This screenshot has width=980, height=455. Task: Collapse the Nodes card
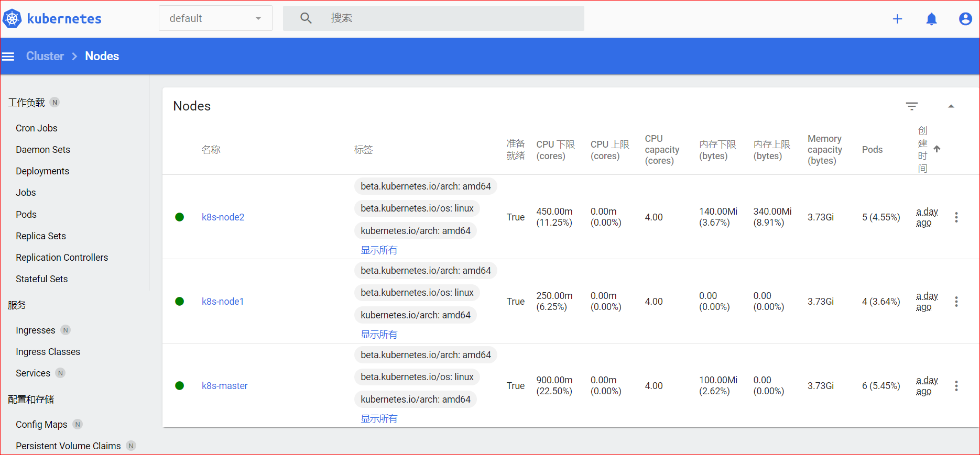pos(951,106)
